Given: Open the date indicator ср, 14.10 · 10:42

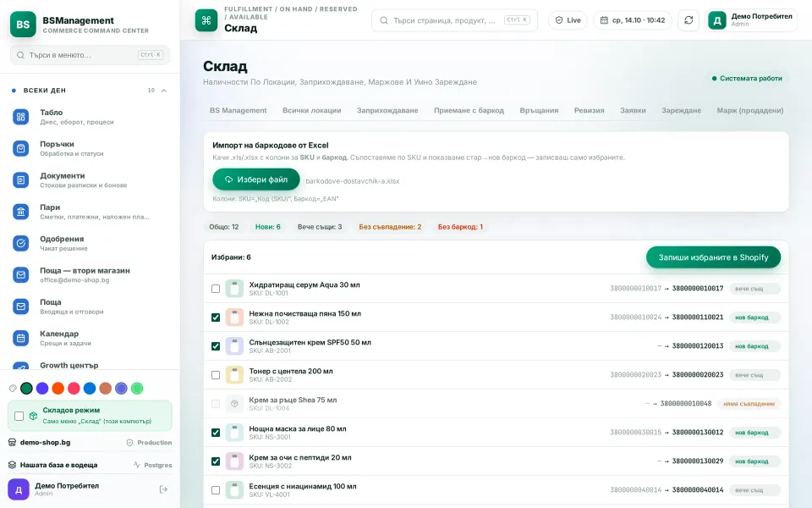Looking at the screenshot, I should tap(633, 20).
